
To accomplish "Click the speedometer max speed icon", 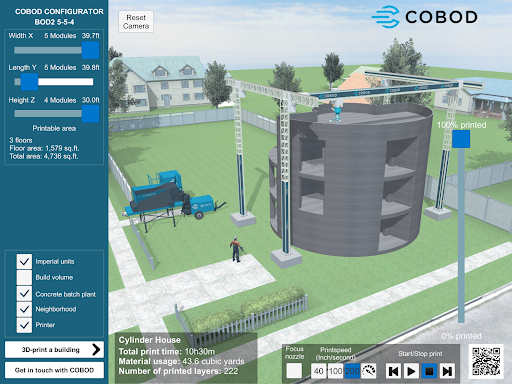I will (x=369, y=371).
